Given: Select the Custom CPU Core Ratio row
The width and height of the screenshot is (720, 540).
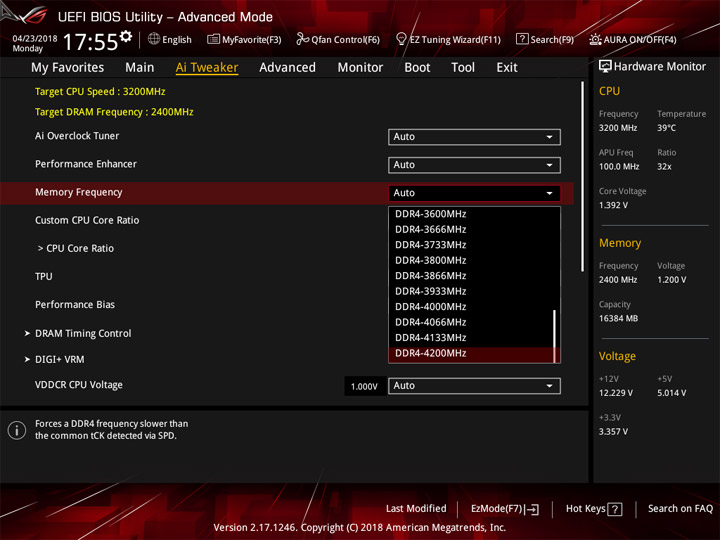Looking at the screenshot, I should tap(87, 220).
